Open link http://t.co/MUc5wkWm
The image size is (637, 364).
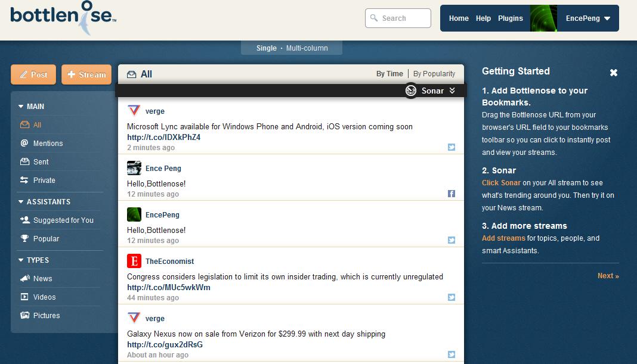[x=169, y=287]
